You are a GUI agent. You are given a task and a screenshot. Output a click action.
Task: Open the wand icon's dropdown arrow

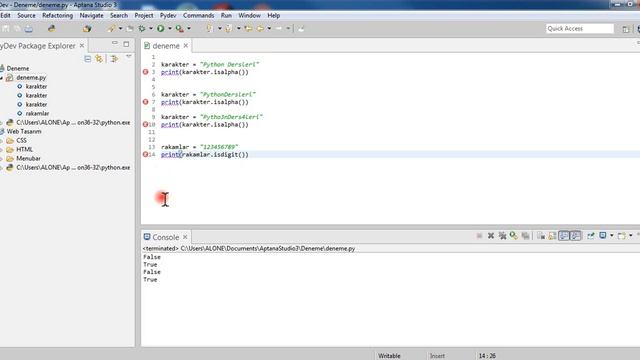(x=120, y=29)
